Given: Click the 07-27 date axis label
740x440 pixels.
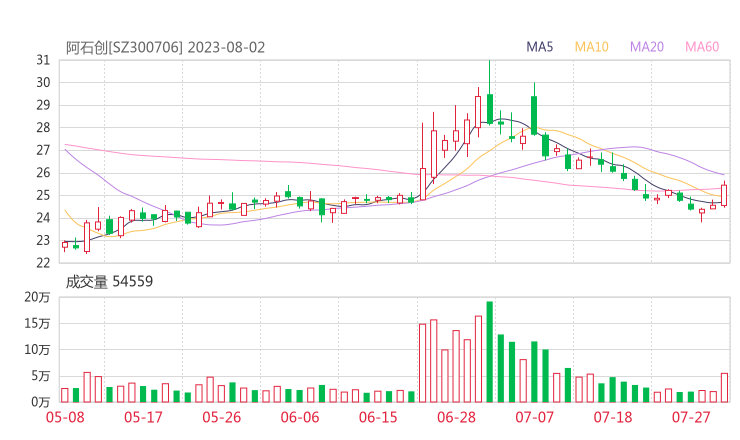Looking at the screenshot, I should (x=691, y=417).
